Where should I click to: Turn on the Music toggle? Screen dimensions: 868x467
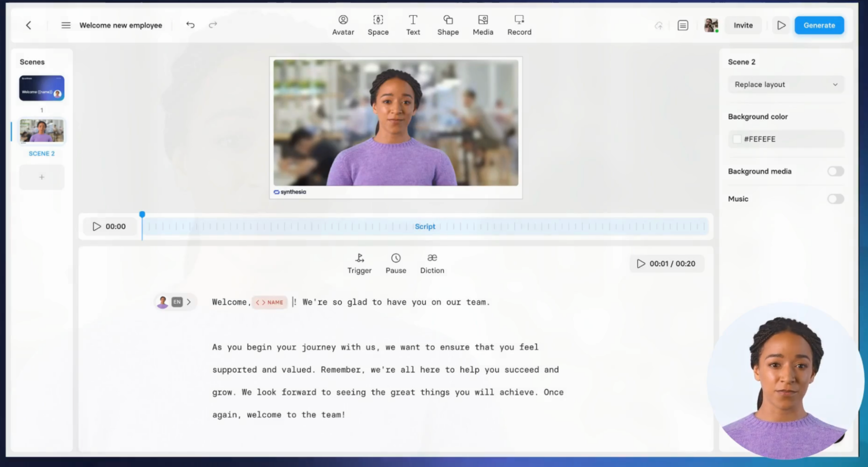(835, 199)
